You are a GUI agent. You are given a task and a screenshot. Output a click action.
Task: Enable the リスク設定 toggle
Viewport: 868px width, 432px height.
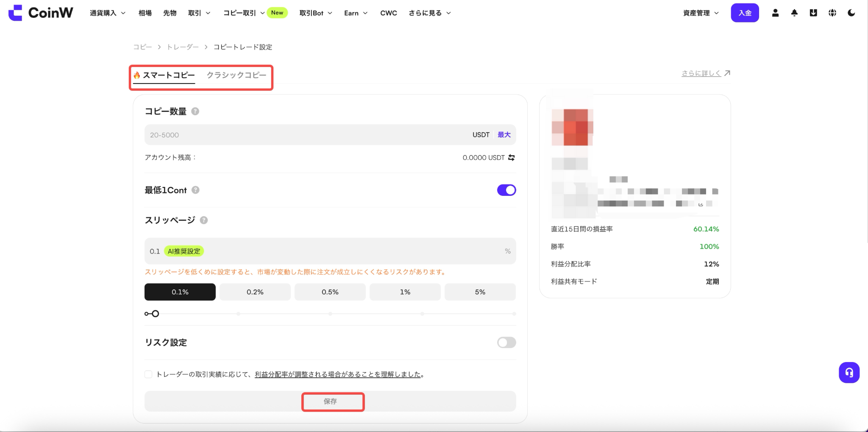click(506, 343)
